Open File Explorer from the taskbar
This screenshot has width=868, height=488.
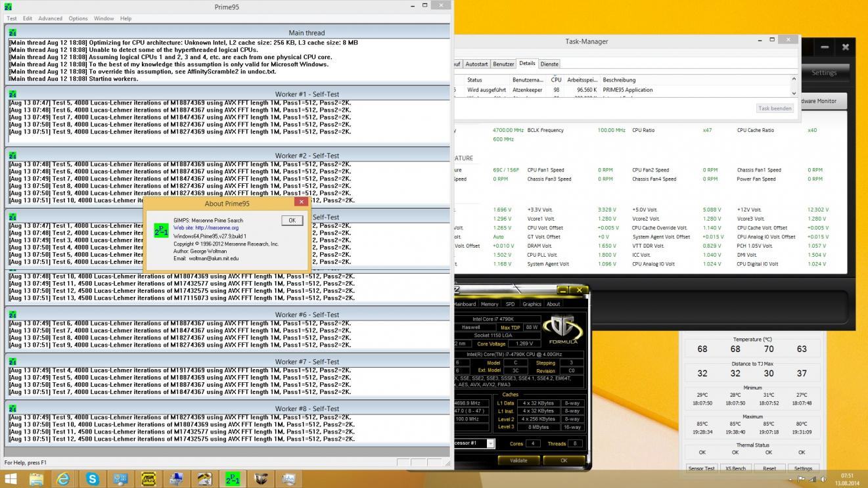tap(36, 479)
